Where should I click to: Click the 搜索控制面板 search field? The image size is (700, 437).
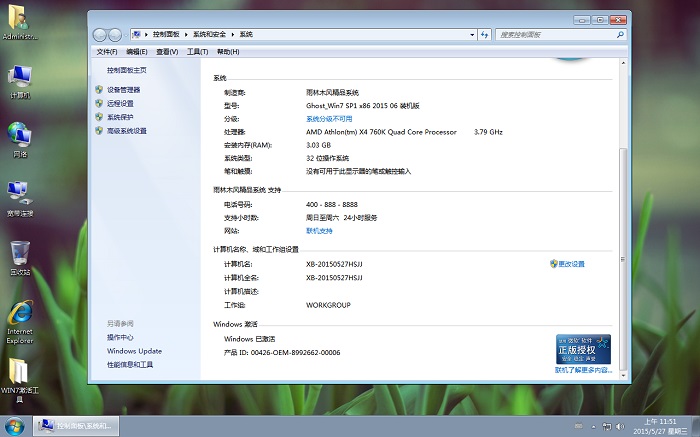point(555,34)
